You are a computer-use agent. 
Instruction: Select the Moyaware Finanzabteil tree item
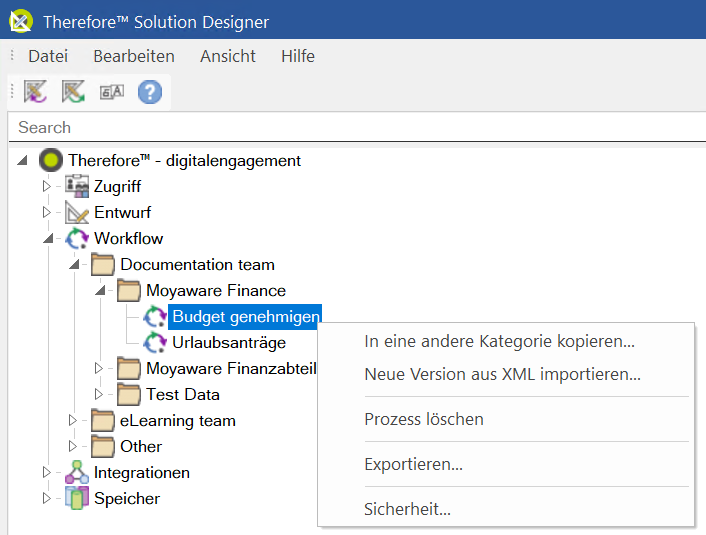tap(231, 368)
